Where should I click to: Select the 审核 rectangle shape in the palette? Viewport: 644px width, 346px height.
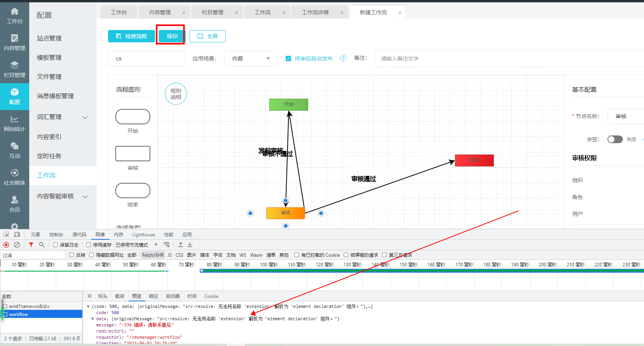[133, 154]
